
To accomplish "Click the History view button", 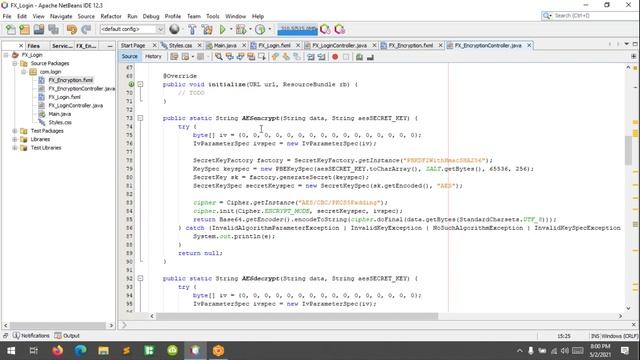I will point(153,57).
